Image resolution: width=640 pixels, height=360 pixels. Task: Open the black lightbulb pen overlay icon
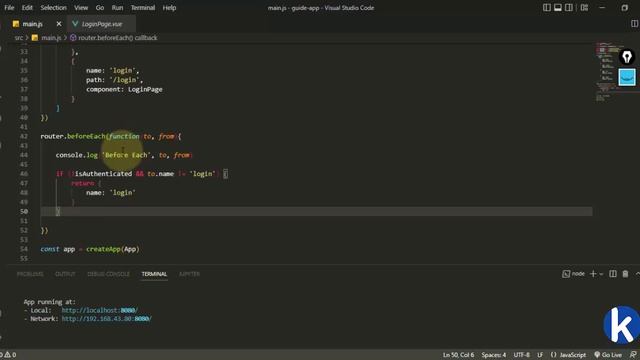[627, 57]
